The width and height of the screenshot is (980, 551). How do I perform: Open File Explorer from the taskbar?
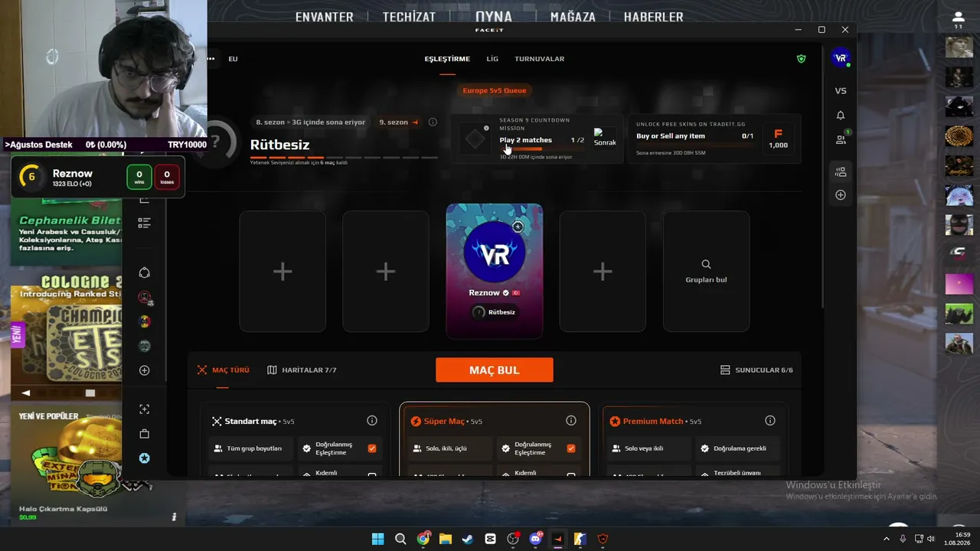[x=445, y=539]
